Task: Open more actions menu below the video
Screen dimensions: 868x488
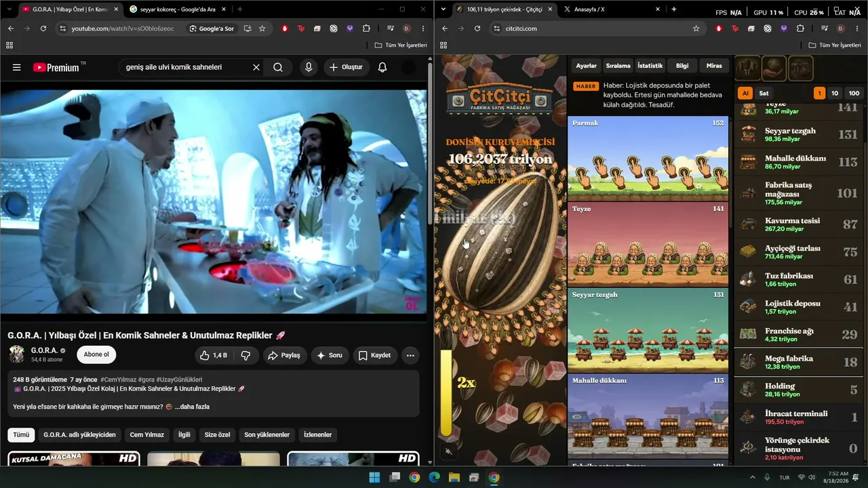Action: point(410,355)
